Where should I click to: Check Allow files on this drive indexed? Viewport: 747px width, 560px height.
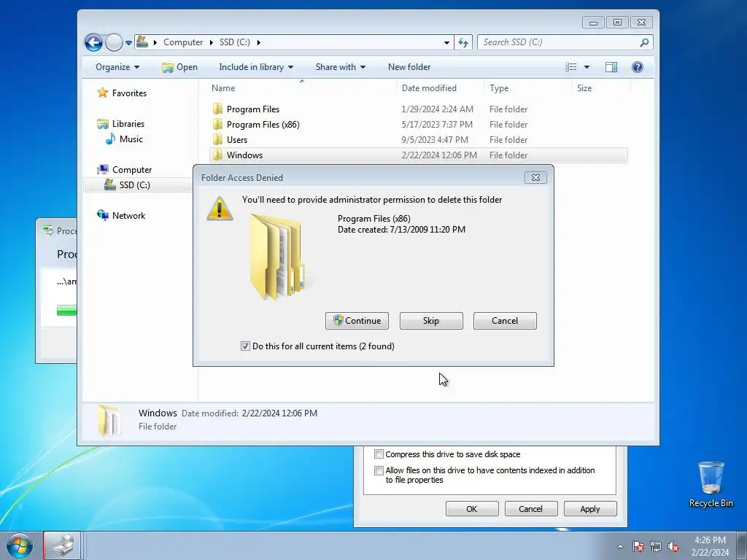pyautogui.click(x=379, y=470)
